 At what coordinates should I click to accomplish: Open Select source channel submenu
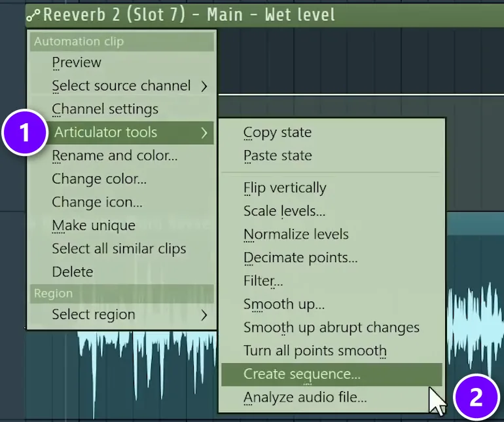(122, 86)
